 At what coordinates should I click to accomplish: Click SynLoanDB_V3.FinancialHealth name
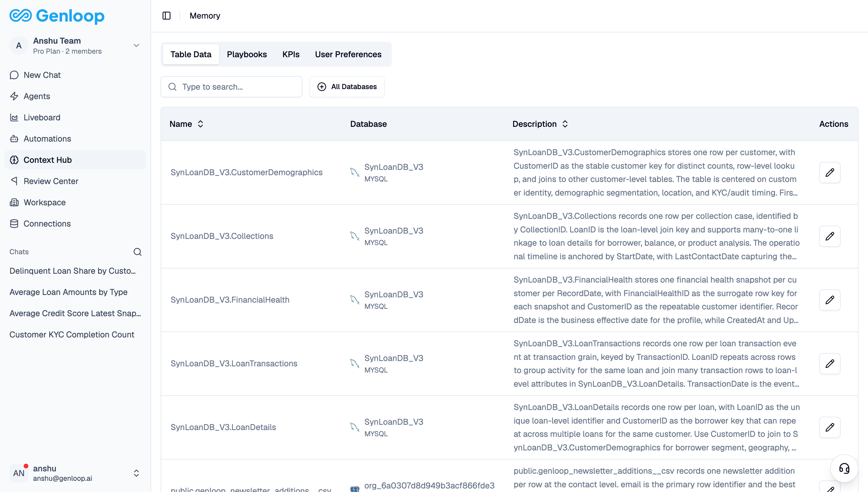pyautogui.click(x=230, y=300)
